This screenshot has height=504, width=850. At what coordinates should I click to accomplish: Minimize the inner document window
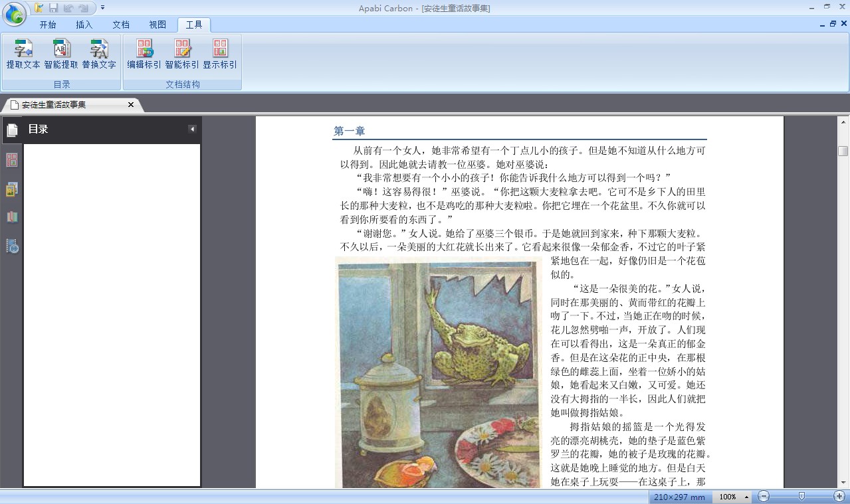tap(823, 24)
